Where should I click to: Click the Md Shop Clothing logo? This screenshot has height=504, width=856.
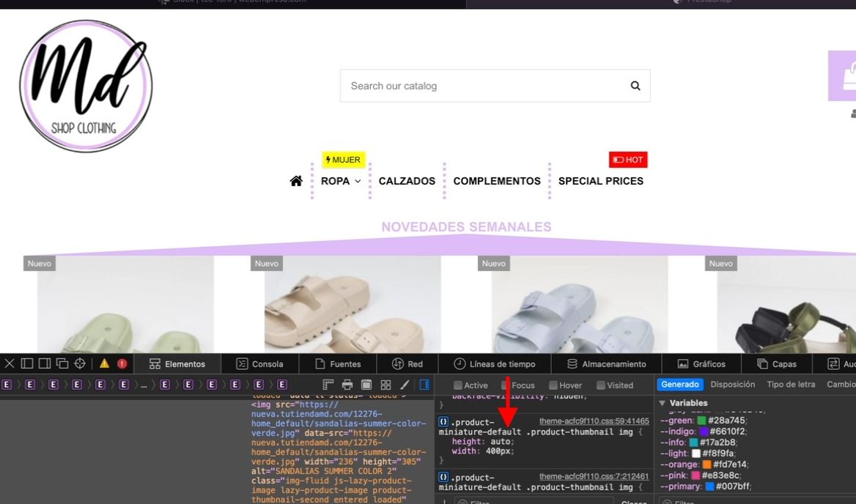point(86,86)
